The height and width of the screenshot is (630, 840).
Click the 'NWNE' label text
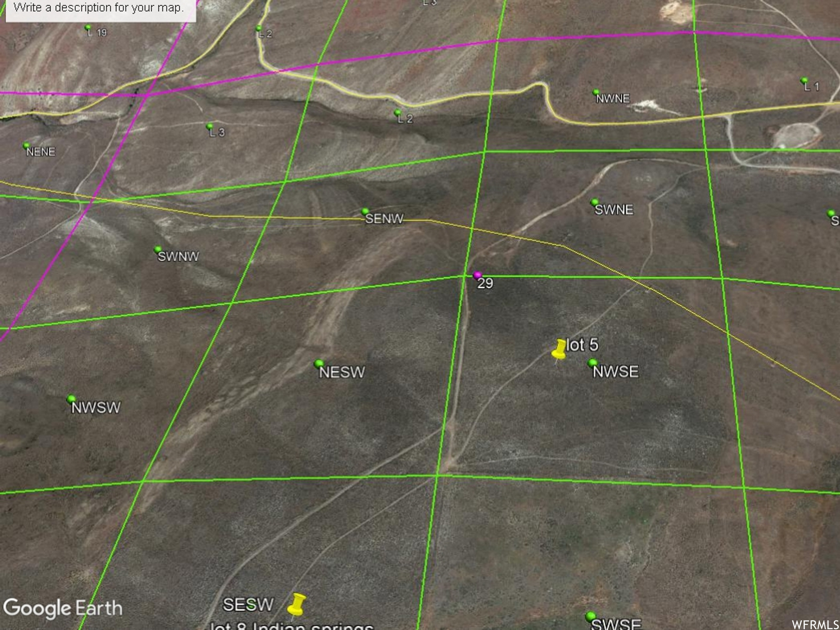pos(613,98)
